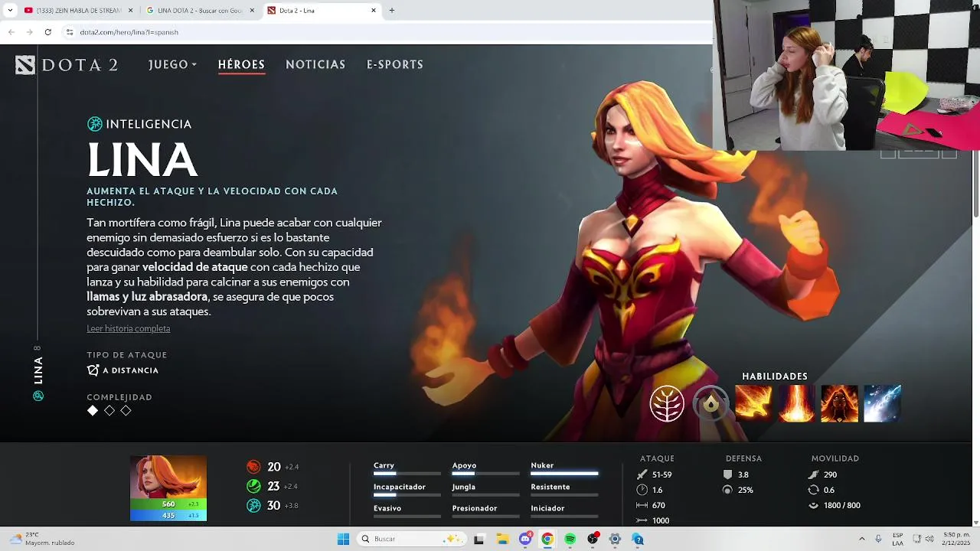Screen dimensions: 980x551
Task: Open a new browser tab
Action: click(392, 11)
